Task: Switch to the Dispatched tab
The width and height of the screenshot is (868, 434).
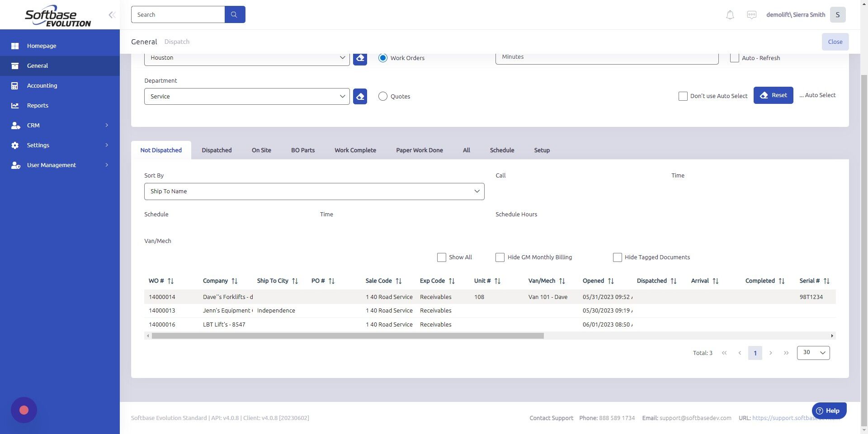Action: pyautogui.click(x=217, y=150)
